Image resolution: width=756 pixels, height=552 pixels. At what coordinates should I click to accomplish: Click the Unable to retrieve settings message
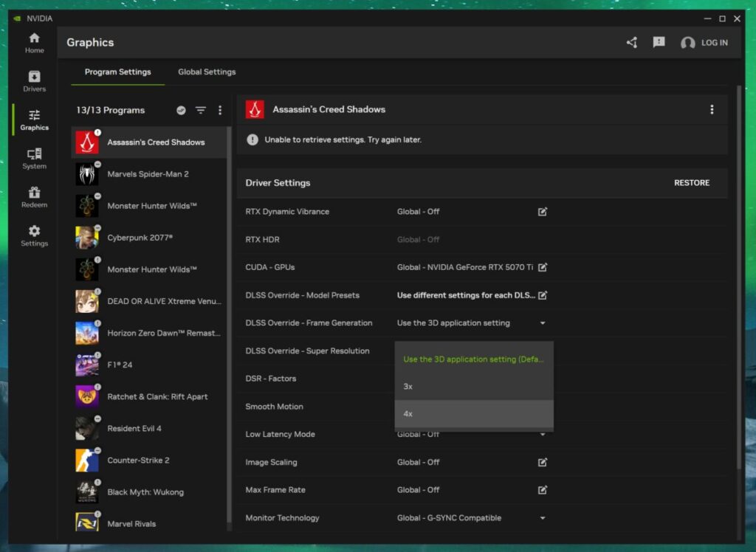[343, 139]
